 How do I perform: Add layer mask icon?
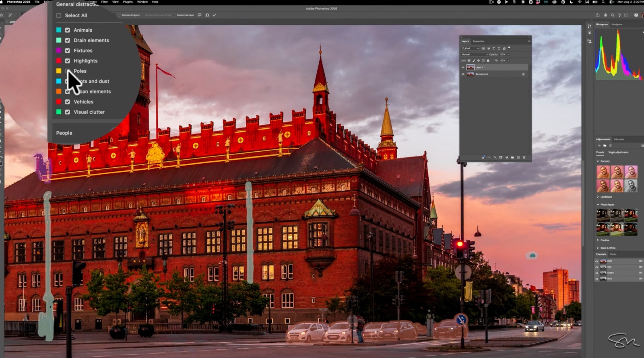click(501, 157)
